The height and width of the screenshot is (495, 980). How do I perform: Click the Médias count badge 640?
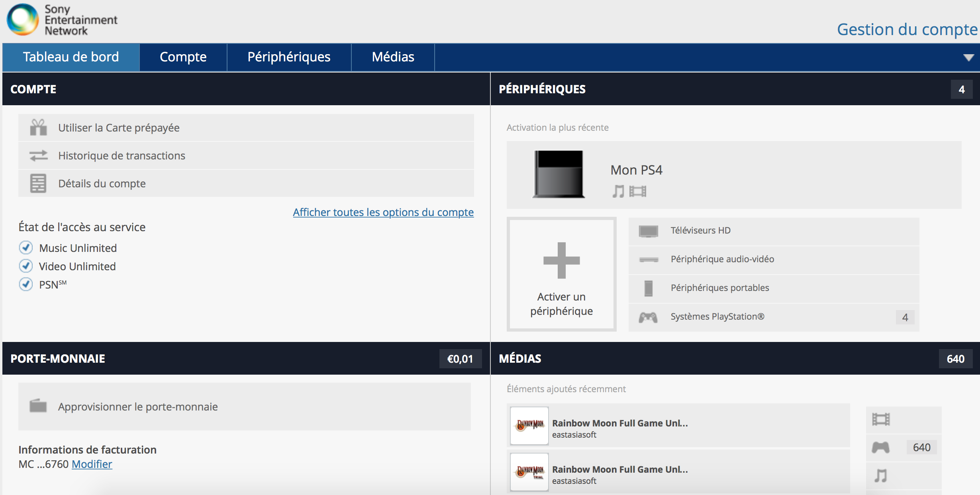pyautogui.click(x=956, y=359)
